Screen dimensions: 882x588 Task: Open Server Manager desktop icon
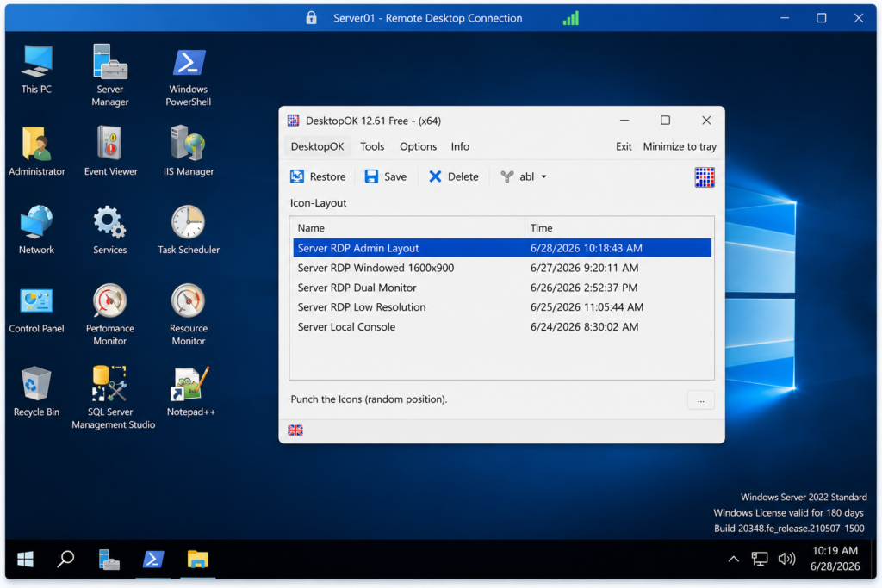tap(110, 76)
